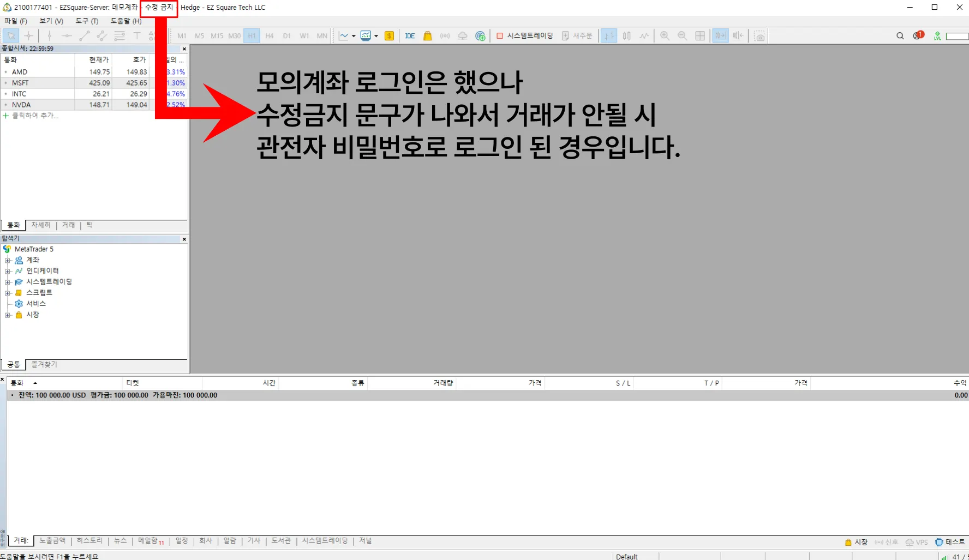Expand the 시장 node in navigator
This screenshot has height=560, width=969.
(x=8, y=315)
